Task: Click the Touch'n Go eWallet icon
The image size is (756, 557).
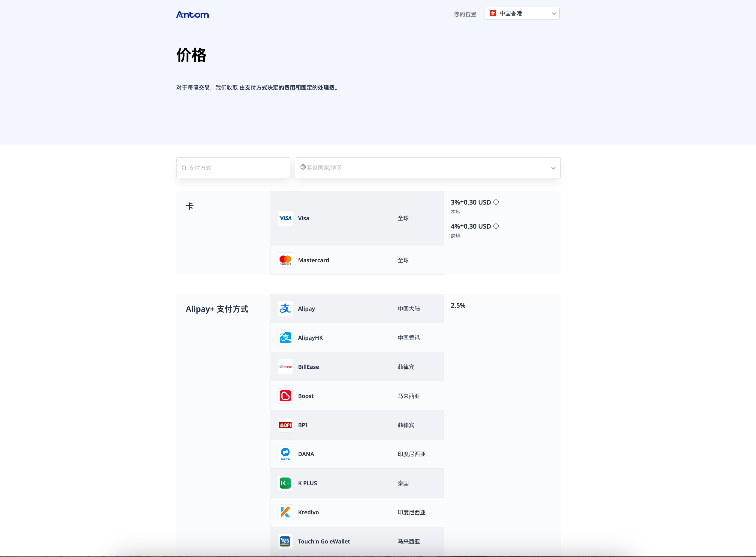Action: pos(285,541)
